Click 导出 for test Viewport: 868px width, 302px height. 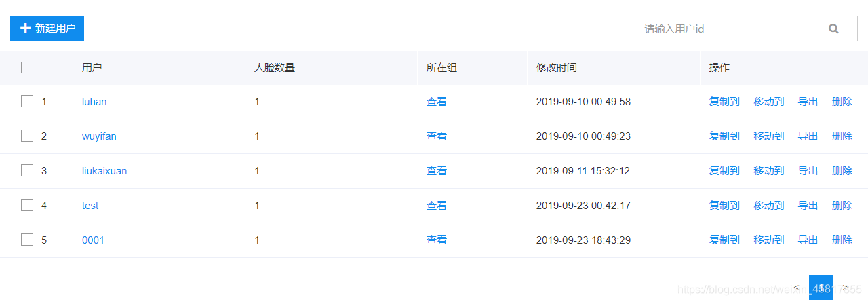(808, 206)
